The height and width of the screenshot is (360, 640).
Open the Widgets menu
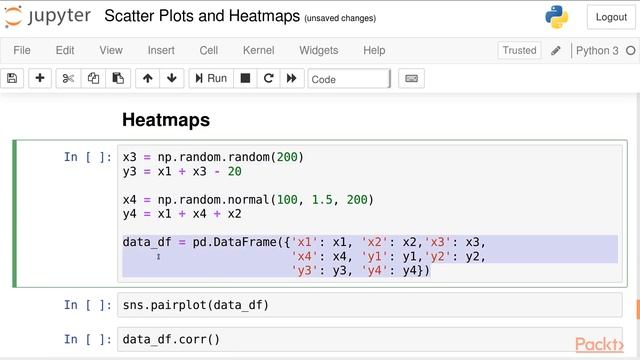coord(318,50)
